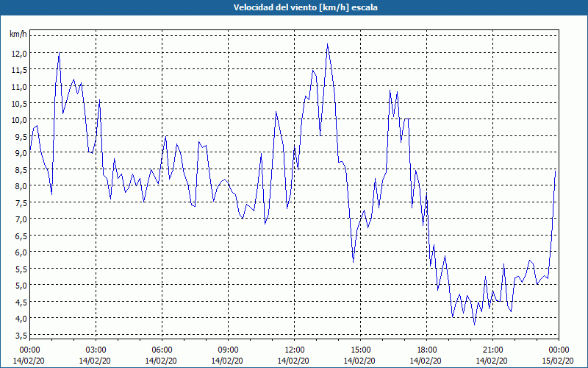588x368 pixels.
Task: Click the chart title 'Velocidad del viento [km/h] escala'
Action: tap(305, 7)
